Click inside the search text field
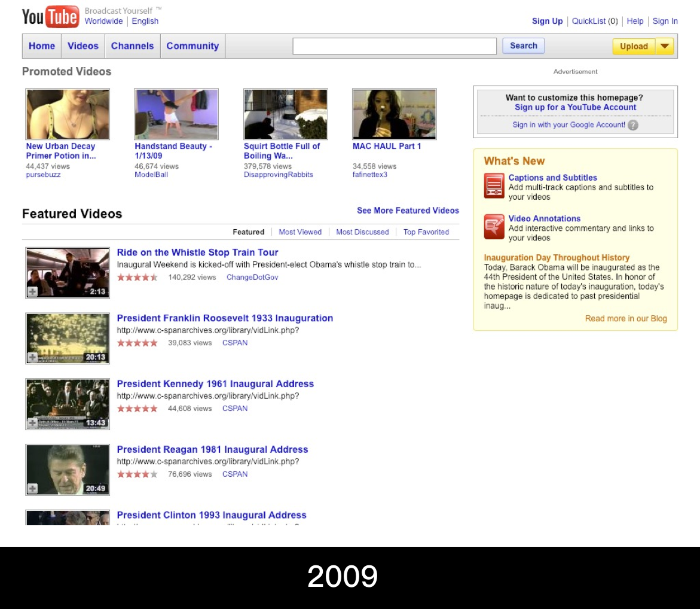 [395, 46]
